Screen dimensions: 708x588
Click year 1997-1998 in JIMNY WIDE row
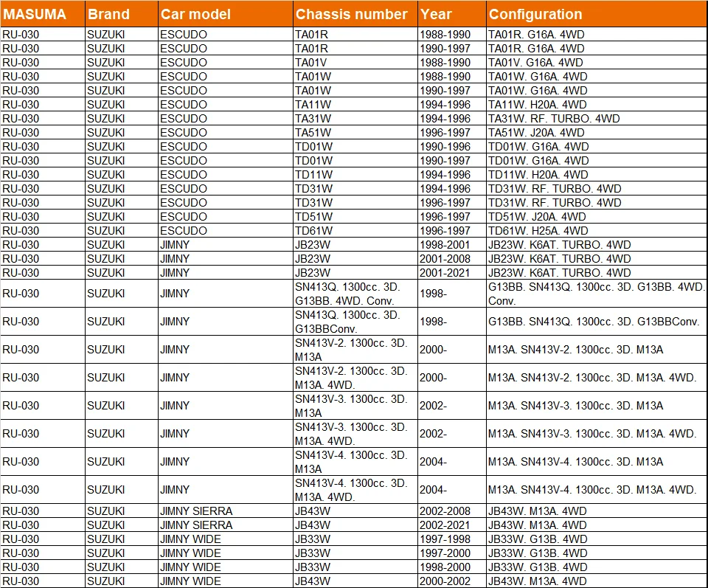[452, 539]
